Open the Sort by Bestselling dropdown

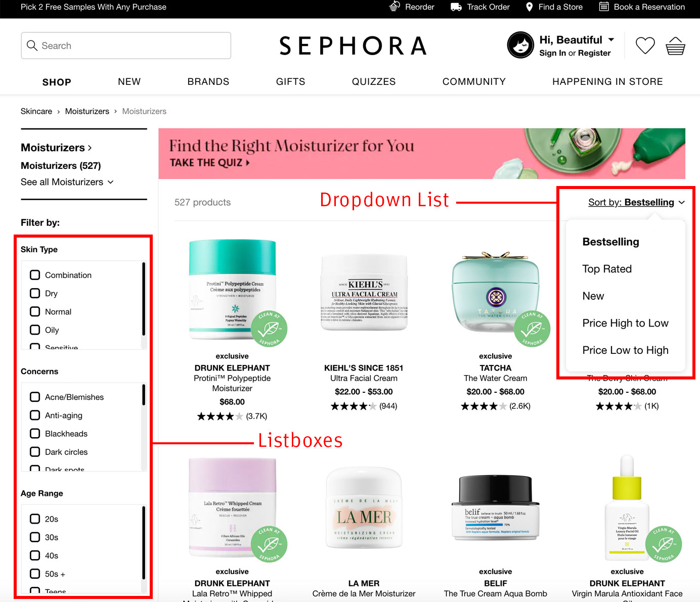click(636, 202)
